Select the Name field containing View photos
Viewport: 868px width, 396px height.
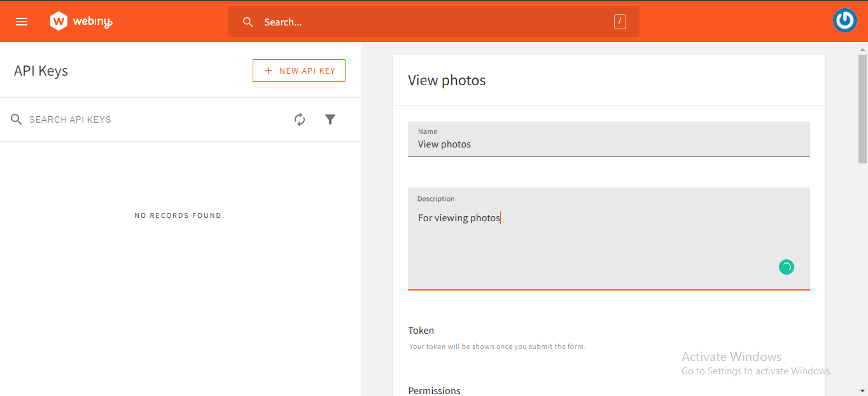click(608, 144)
